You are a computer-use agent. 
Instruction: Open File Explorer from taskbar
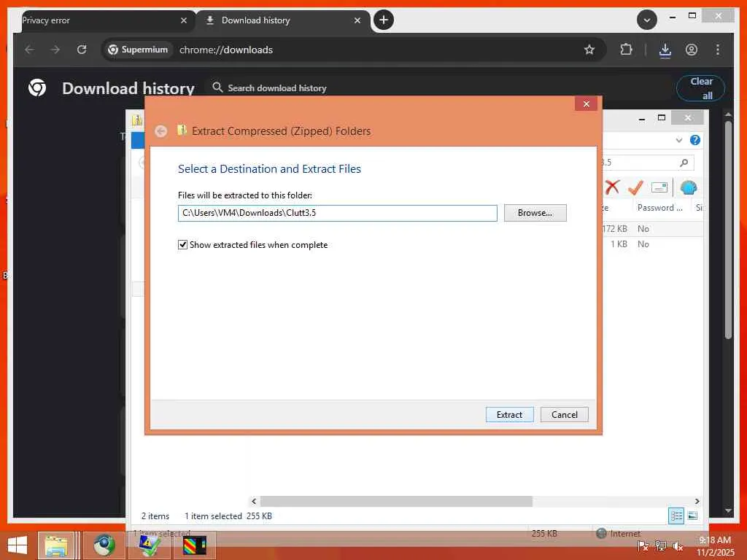pyautogui.click(x=55, y=545)
